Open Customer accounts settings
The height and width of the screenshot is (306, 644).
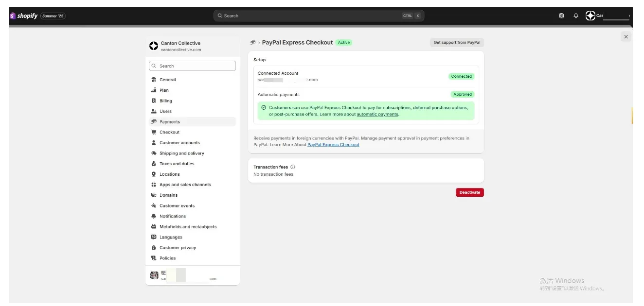coord(192,143)
